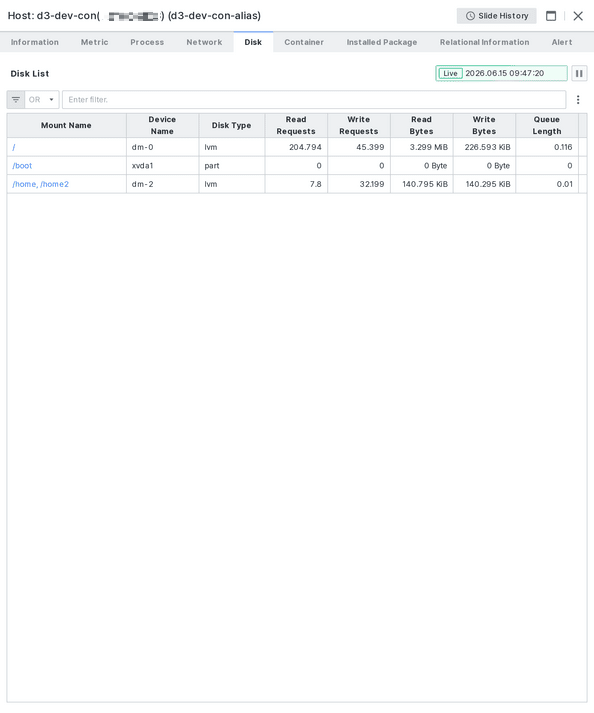Screen dimensions: 594x713
Task: Click the 140.295 KiB write bytes value
Action: (488, 184)
